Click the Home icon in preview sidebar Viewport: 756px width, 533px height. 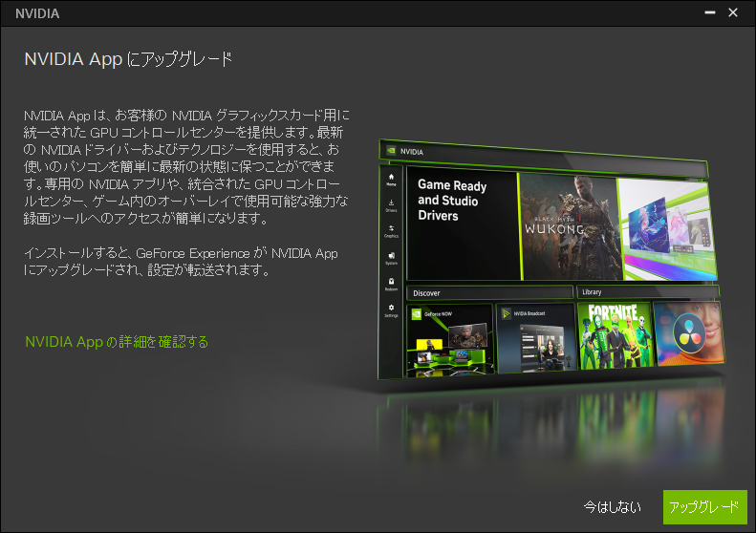coord(391,179)
